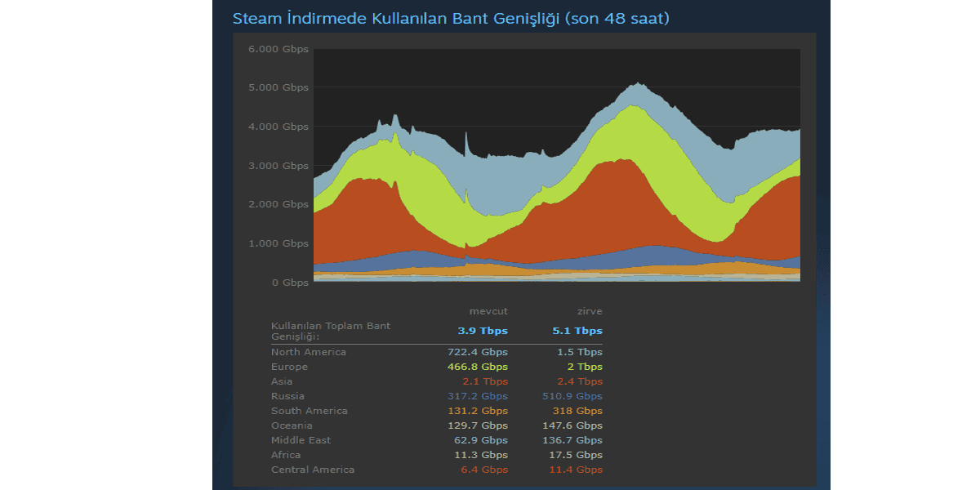Select the South America legend label
The image size is (980, 490).
coord(310,411)
